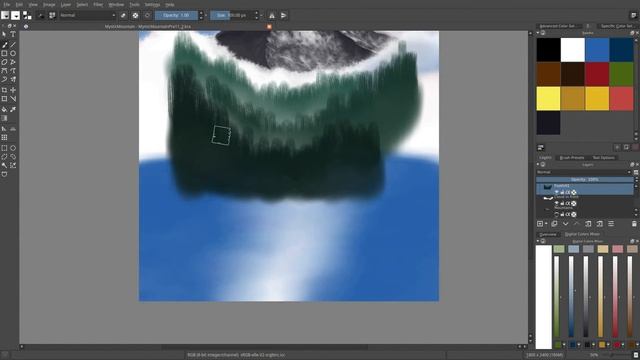Viewport: 640px width, 360px height.
Task: Open the Choose Brush Preset icon
Action: pos(52,16)
